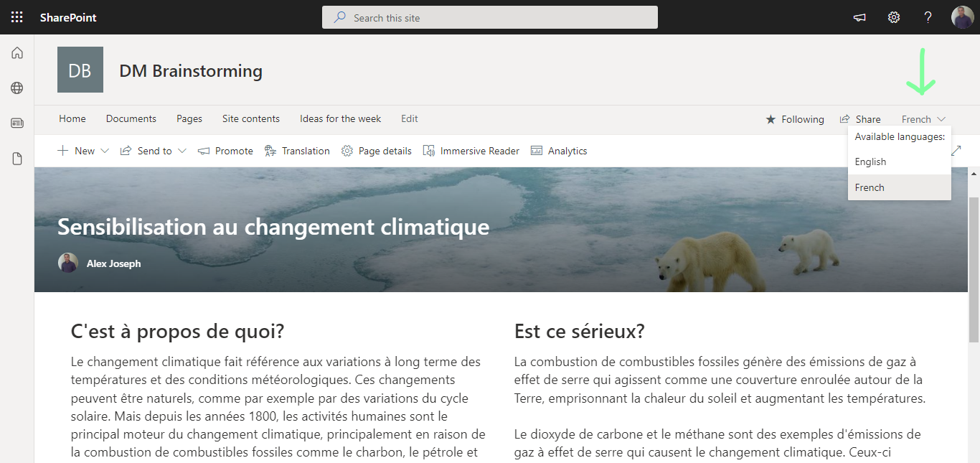Open My sites globe icon in sidebar
This screenshot has width=980, height=463.
pos(17,88)
